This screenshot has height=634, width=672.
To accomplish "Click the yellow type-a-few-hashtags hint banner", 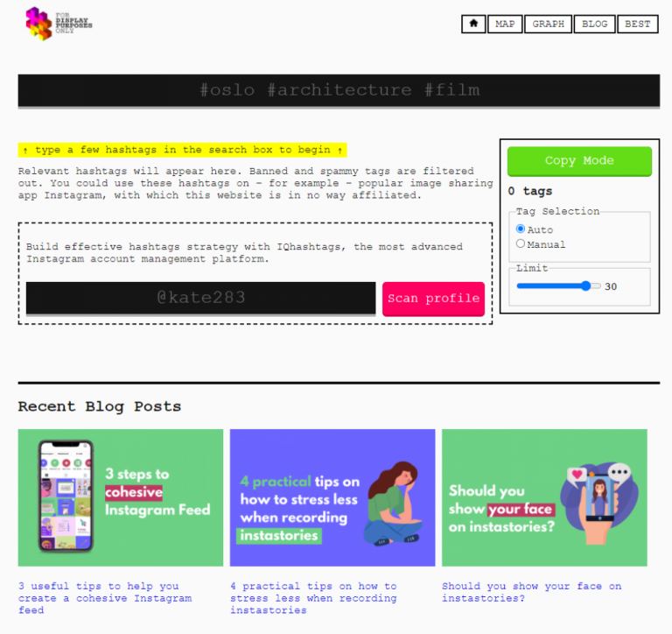I will pyautogui.click(x=183, y=150).
